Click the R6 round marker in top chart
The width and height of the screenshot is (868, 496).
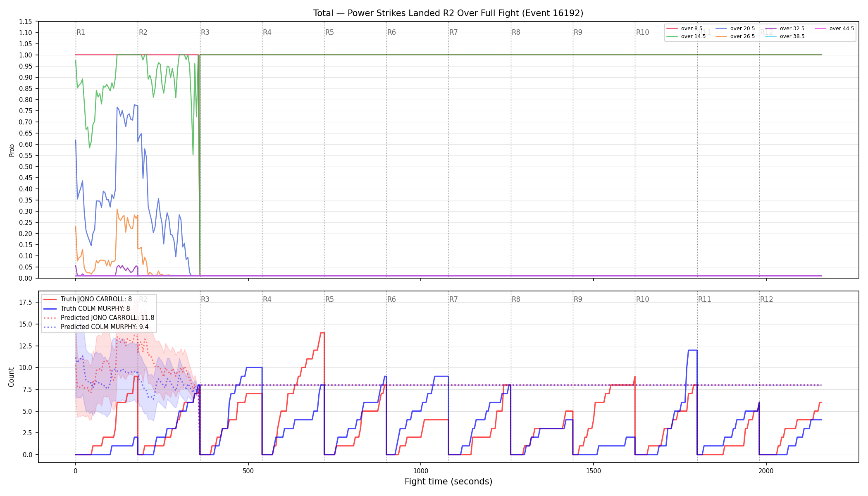pyautogui.click(x=391, y=32)
